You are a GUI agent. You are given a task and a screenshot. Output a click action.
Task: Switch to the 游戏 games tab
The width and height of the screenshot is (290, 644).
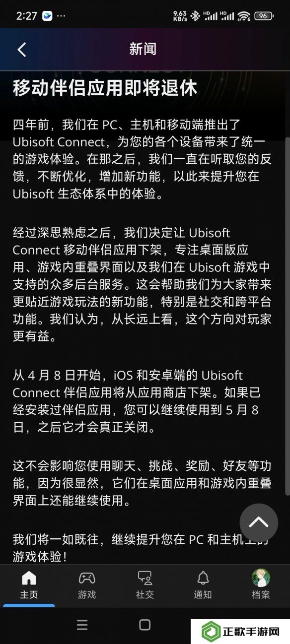click(x=87, y=585)
